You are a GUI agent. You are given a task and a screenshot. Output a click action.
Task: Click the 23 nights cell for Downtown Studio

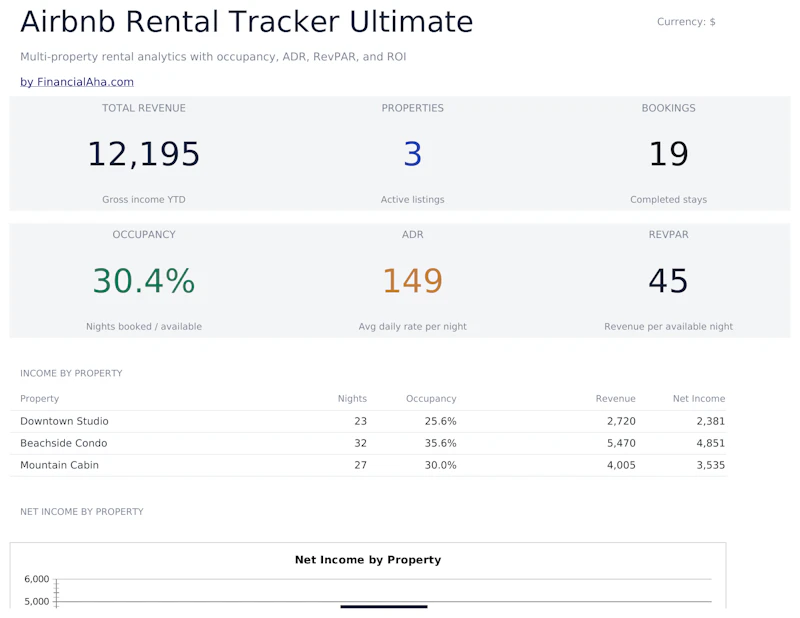[361, 422]
